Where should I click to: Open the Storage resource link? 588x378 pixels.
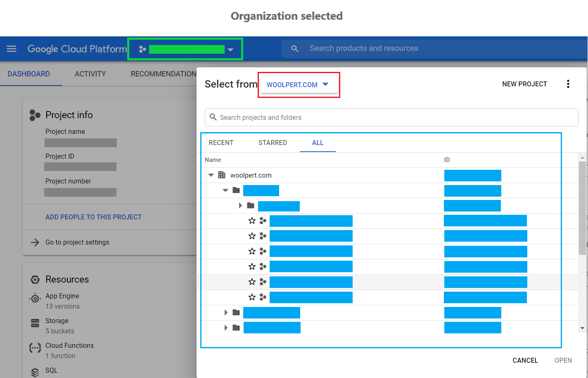57,321
